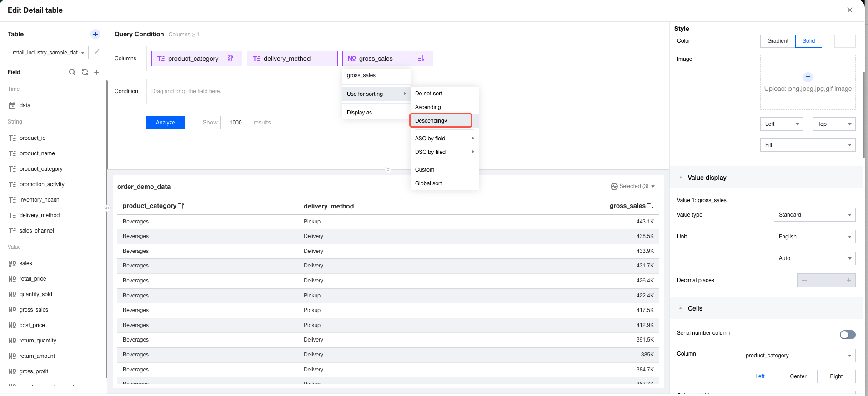The width and height of the screenshot is (868, 396).
Task: Add a new field with plus icon
Action: [x=96, y=72]
